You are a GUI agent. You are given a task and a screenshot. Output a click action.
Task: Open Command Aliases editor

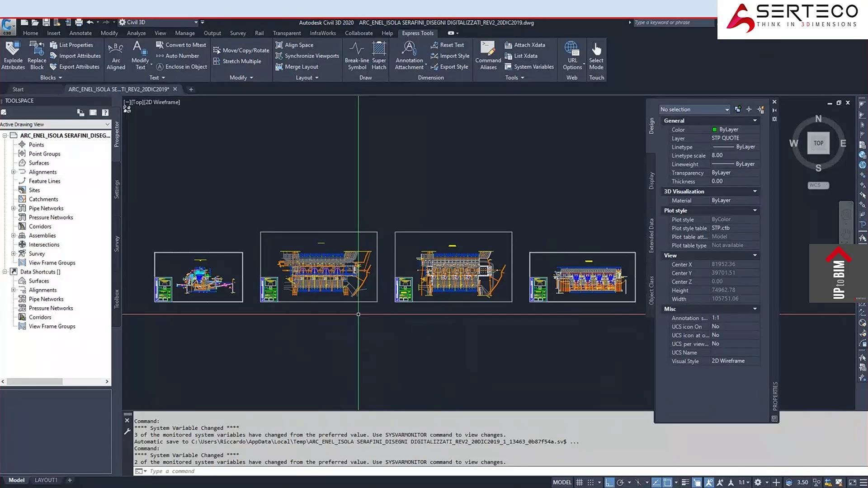pyautogui.click(x=488, y=55)
